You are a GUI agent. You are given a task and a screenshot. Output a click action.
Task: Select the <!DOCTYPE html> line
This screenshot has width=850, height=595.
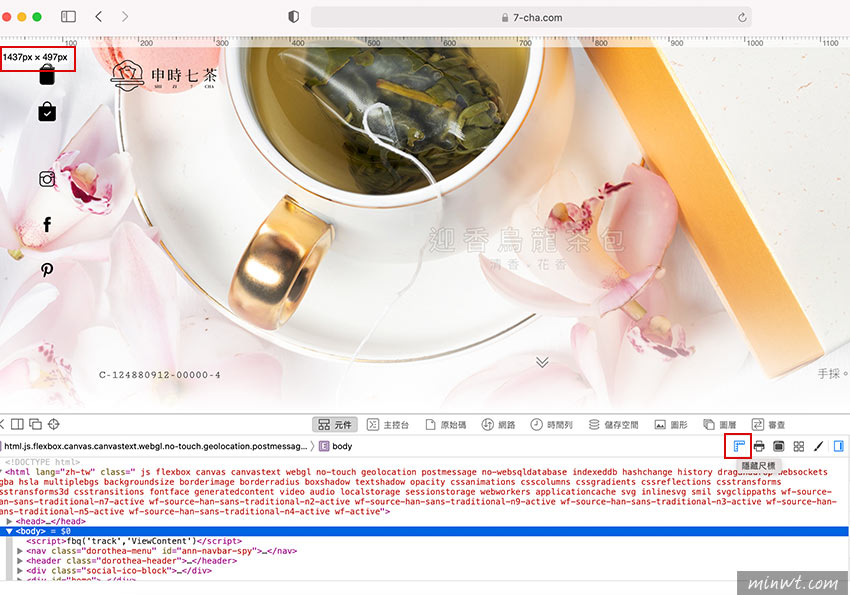coord(43,462)
